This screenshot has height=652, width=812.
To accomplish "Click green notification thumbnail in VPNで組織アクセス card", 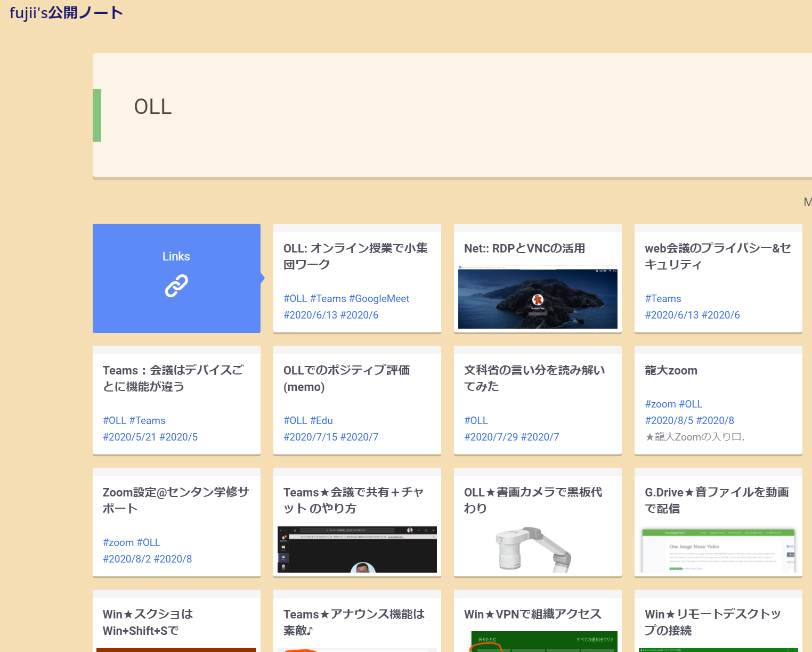I will pyautogui.click(x=543, y=641).
